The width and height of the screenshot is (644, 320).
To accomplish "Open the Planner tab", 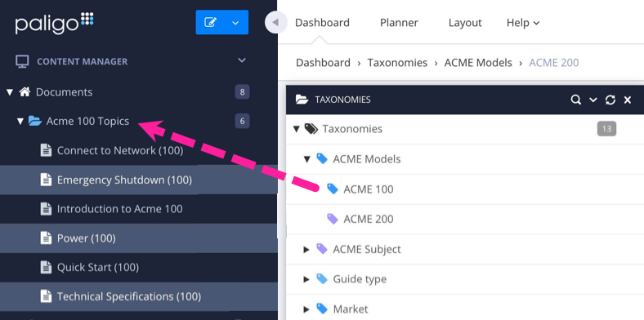I will 399,23.
